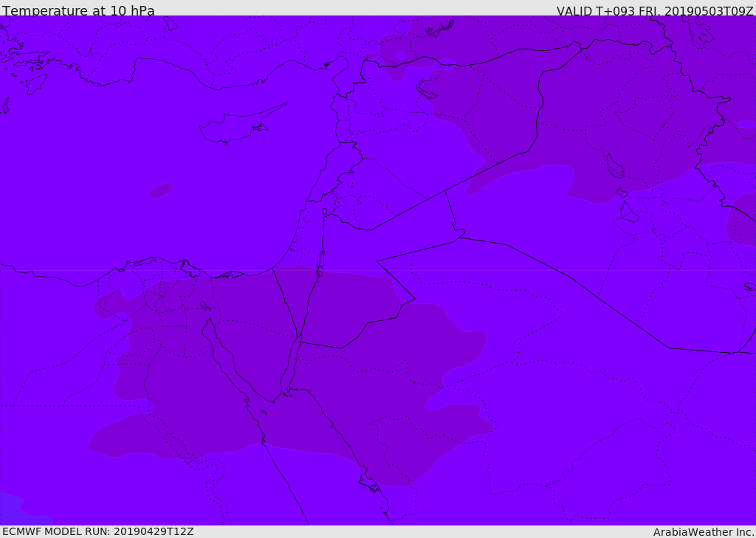
Task: Click the VALID T+093 timestamp text
Action: pos(654,11)
